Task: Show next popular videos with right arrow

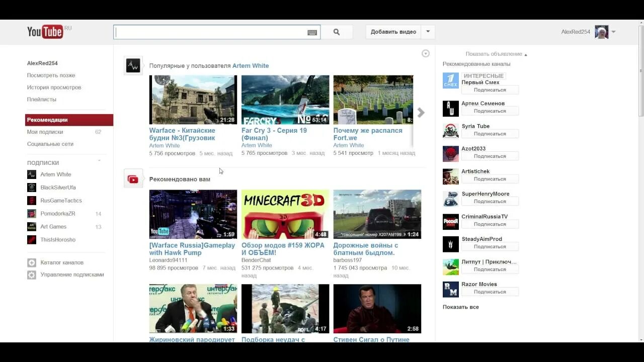Action: click(x=421, y=113)
